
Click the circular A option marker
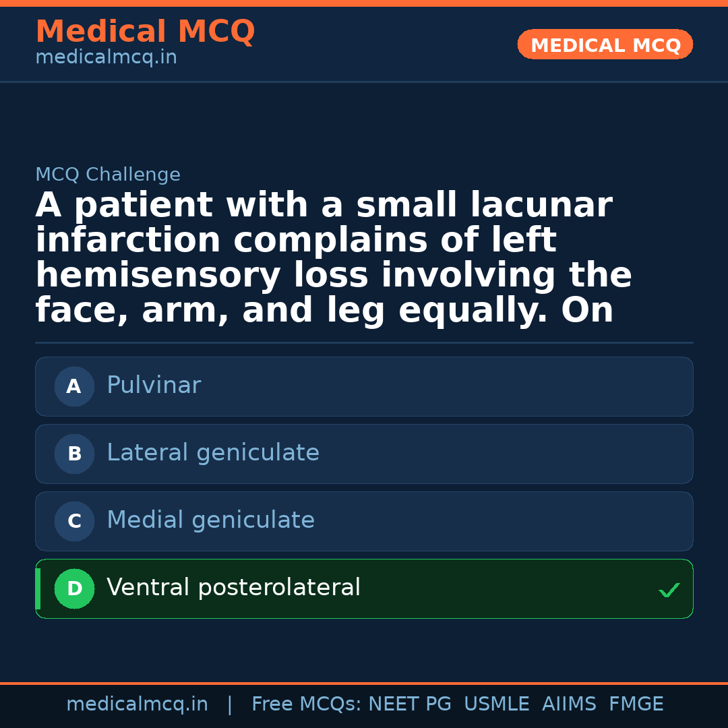click(74, 386)
